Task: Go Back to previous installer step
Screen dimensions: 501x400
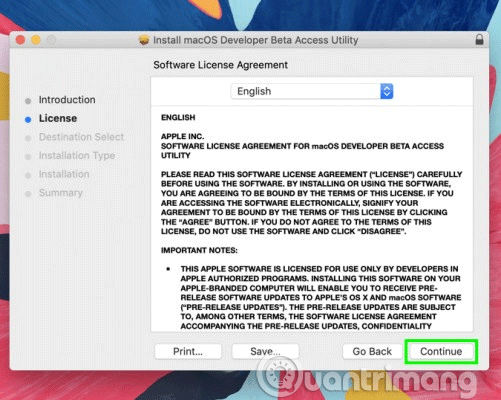Action: click(372, 351)
